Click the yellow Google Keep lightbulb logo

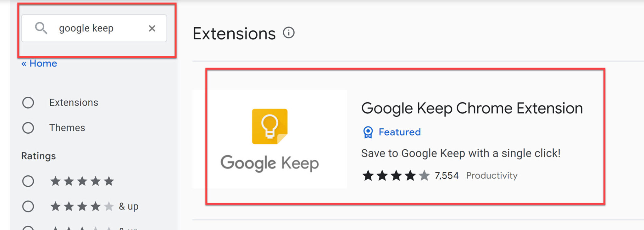point(269,126)
